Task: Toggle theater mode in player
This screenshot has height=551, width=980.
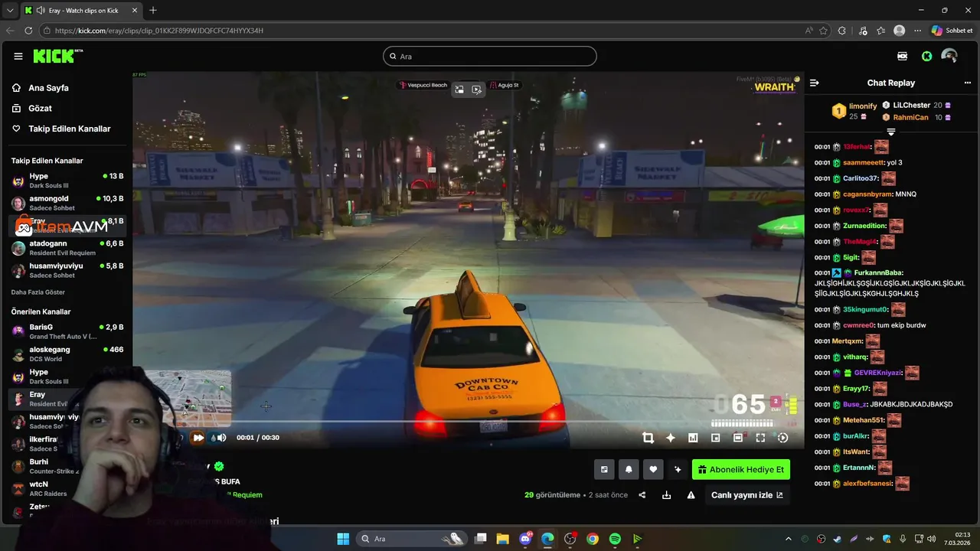Action: pyautogui.click(x=738, y=438)
